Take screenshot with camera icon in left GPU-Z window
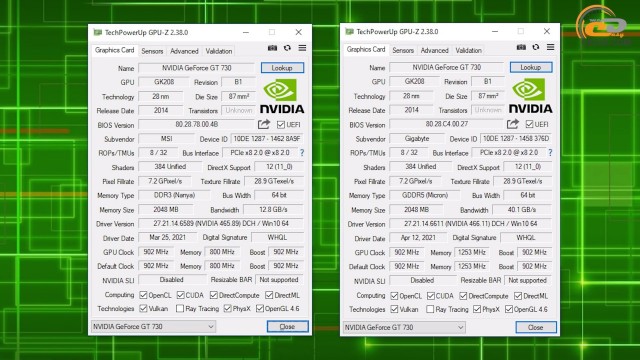640x360 pixels. tap(272, 48)
